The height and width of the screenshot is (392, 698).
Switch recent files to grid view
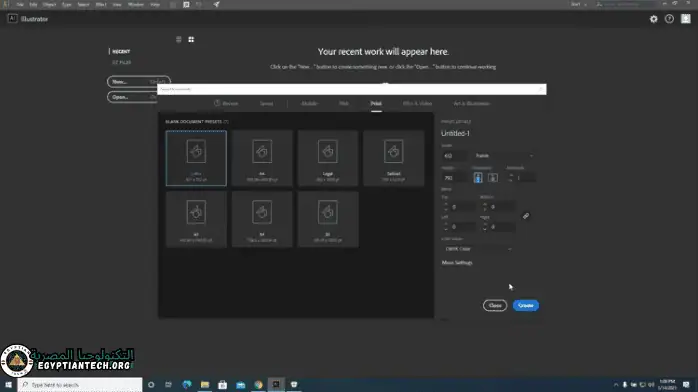coord(191,40)
